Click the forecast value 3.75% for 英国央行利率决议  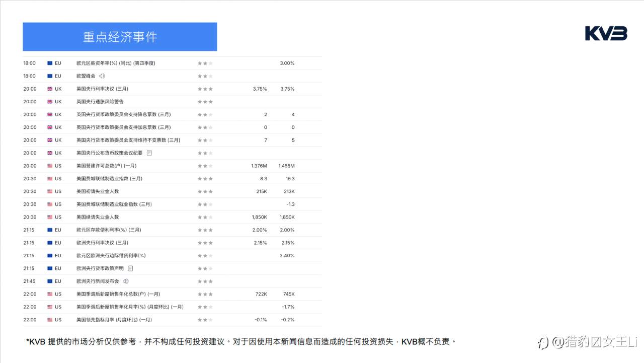coord(260,89)
